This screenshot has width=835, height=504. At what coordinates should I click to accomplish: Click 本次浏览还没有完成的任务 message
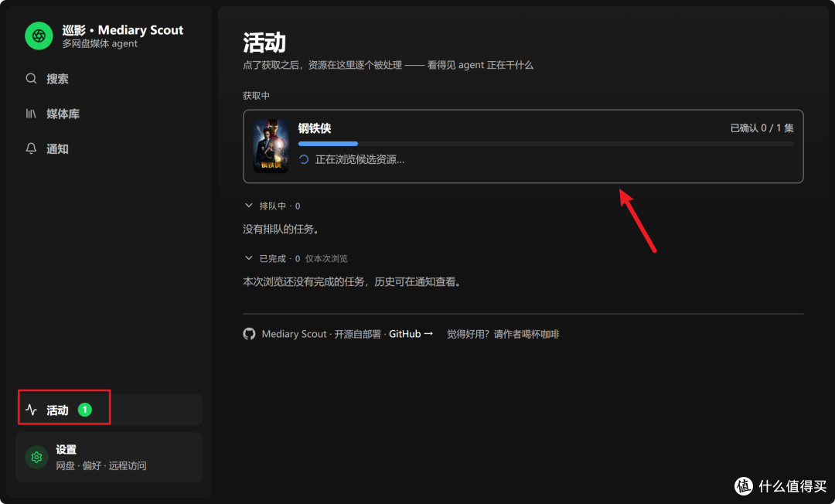pyautogui.click(x=352, y=281)
